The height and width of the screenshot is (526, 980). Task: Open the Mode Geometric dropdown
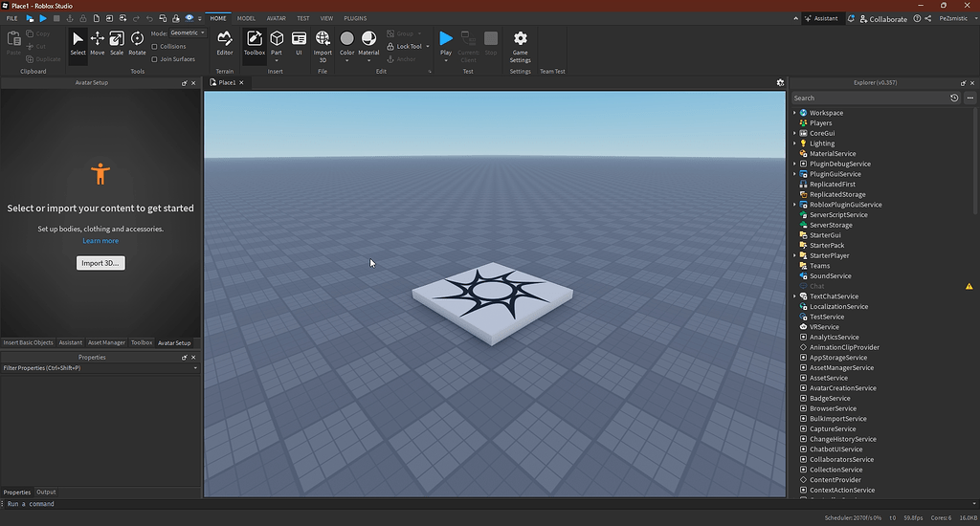pyautogui.click(x=187, y=33)
